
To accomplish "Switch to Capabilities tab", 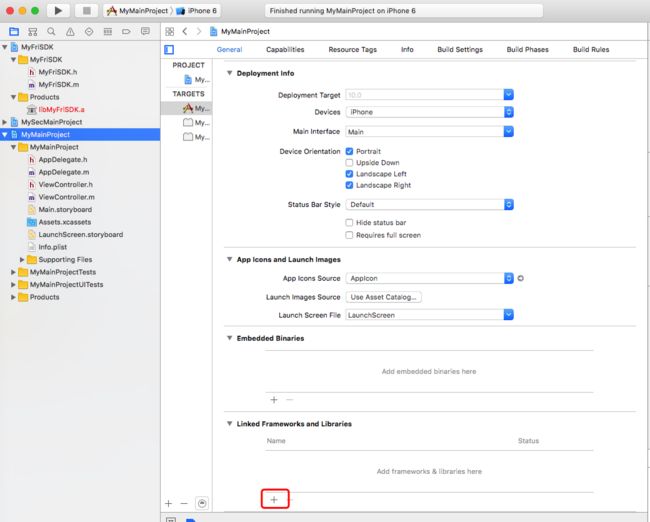I will tap(285, 49).
